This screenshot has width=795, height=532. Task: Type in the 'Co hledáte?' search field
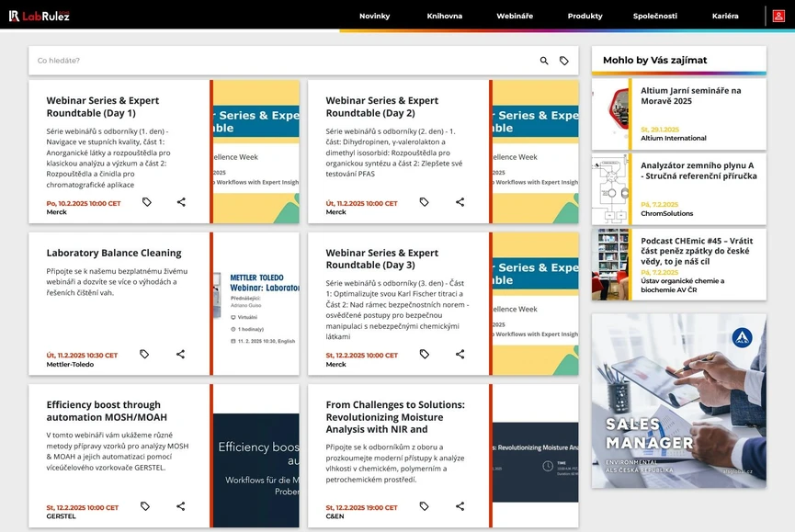coord(276,61)
